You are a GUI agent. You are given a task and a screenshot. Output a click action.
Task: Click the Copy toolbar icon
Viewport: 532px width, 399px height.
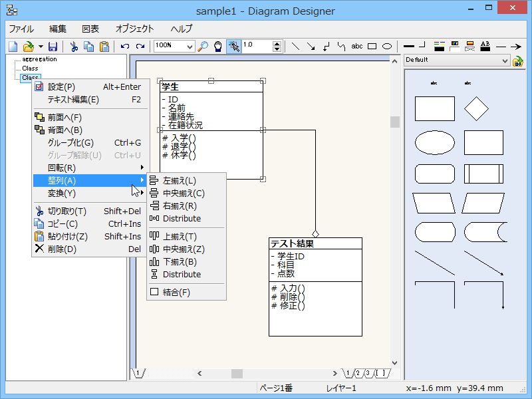click(89, 47)
